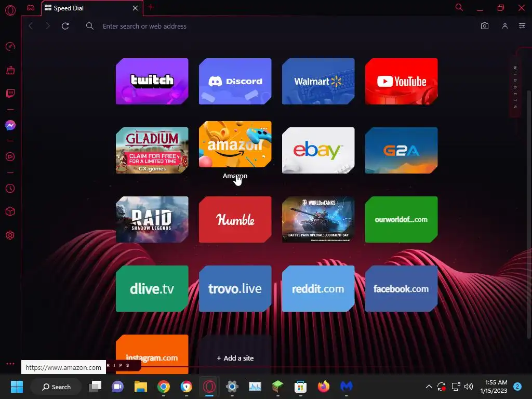Open a new tab with plus
The image size is (532, 399).
click(151, 7)
